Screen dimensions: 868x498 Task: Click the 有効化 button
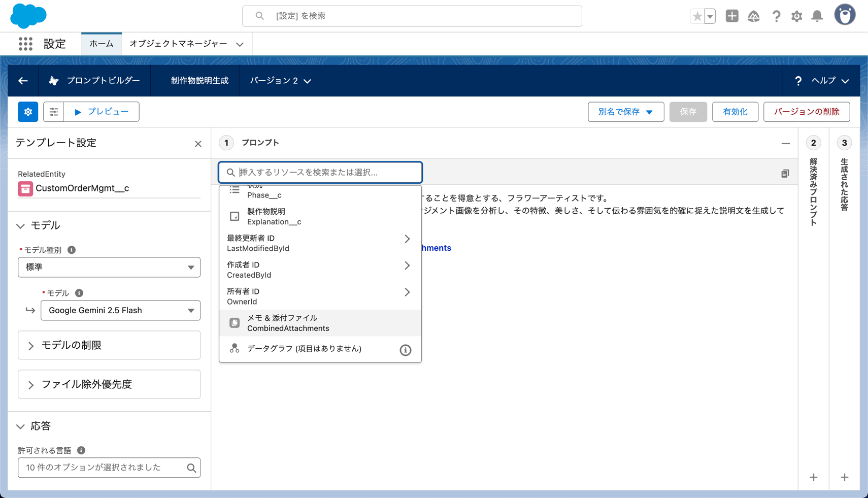coord(735,112)
